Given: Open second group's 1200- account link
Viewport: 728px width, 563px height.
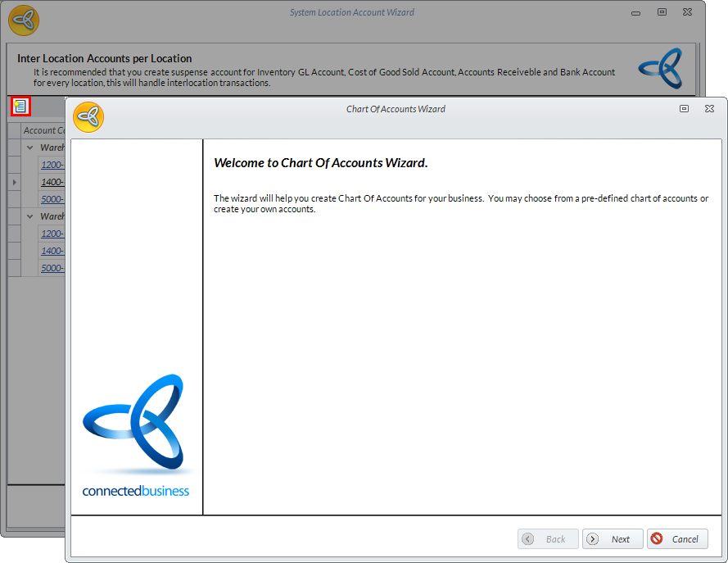Looking at the screenshot, I should (52, 234).
